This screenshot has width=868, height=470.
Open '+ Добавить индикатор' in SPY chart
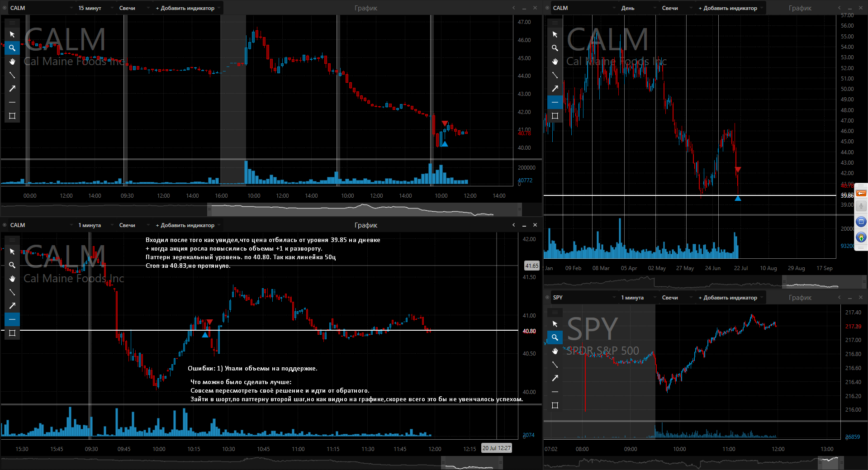tap(730, 297)
